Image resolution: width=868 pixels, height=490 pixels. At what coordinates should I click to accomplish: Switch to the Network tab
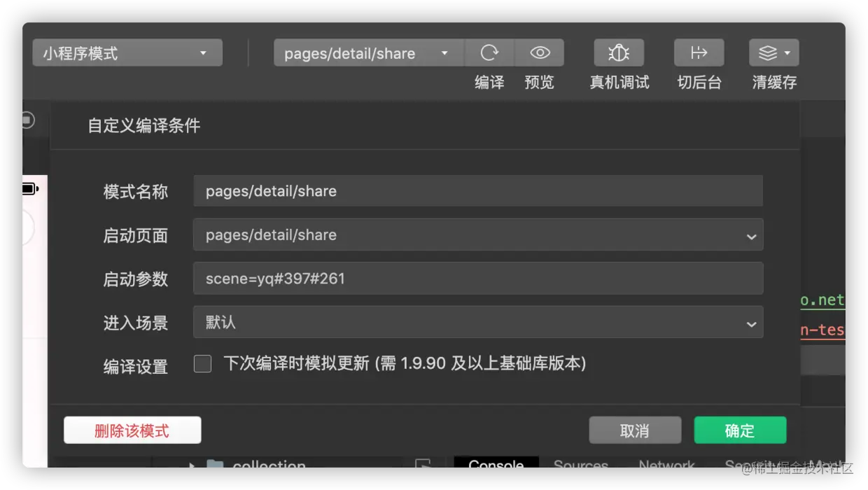coord(667,463)
